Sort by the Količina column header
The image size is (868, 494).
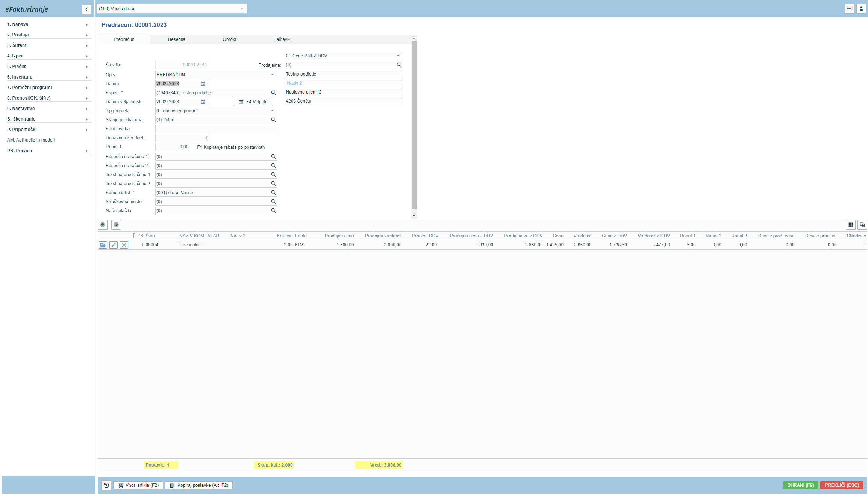click(x=285, y=236)
